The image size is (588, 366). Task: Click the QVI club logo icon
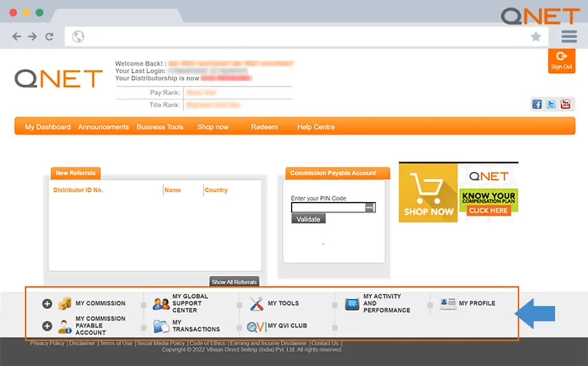pyautogui.click(x=256, y=326)
